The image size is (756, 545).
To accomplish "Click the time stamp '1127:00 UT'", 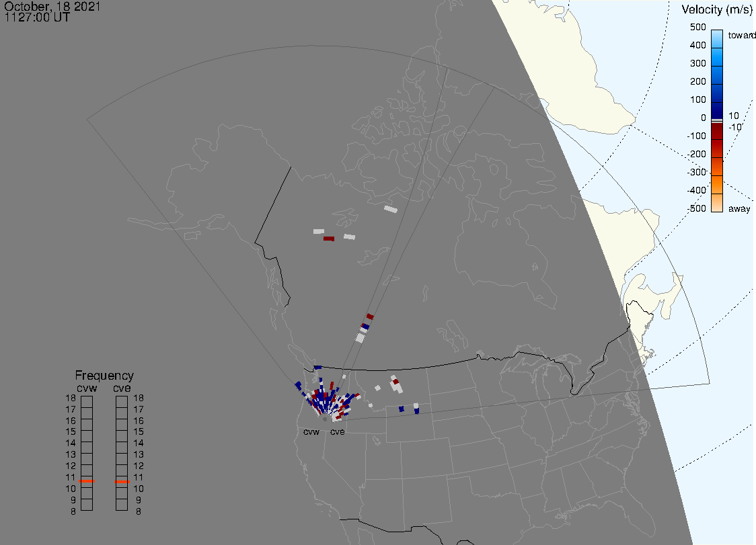I will coord(37,17).
